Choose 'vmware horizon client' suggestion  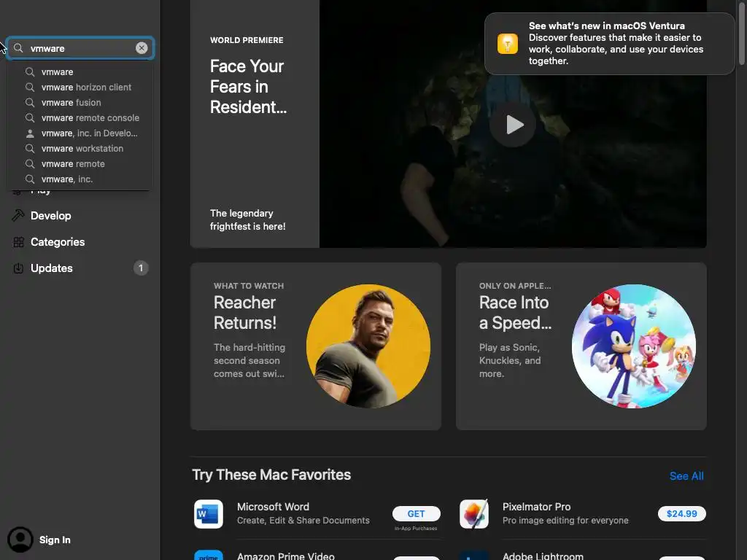tap(86, 87)
